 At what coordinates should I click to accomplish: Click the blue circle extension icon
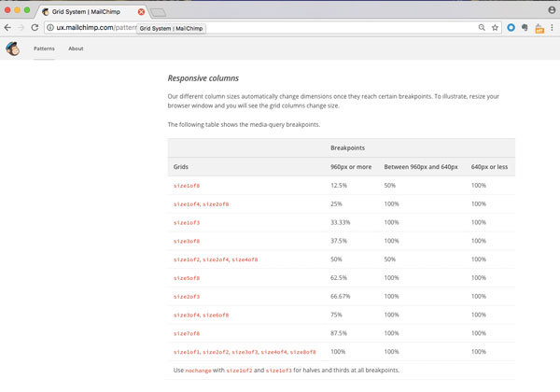511,27
